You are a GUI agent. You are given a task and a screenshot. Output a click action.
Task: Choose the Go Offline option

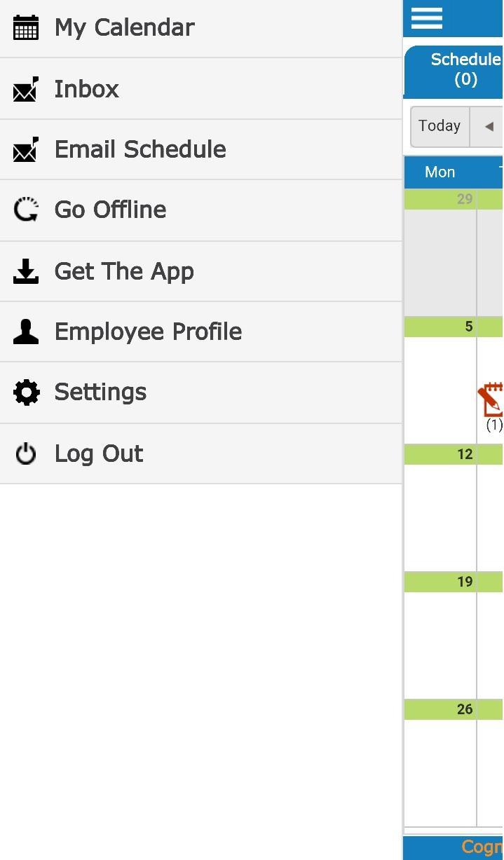(x=111, y=210)
